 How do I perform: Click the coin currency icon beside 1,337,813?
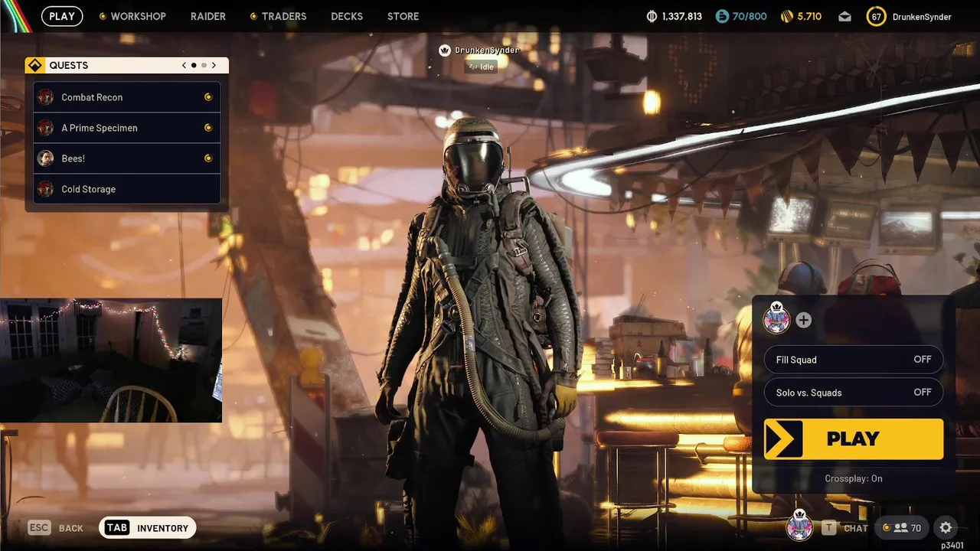pos(652,16)
